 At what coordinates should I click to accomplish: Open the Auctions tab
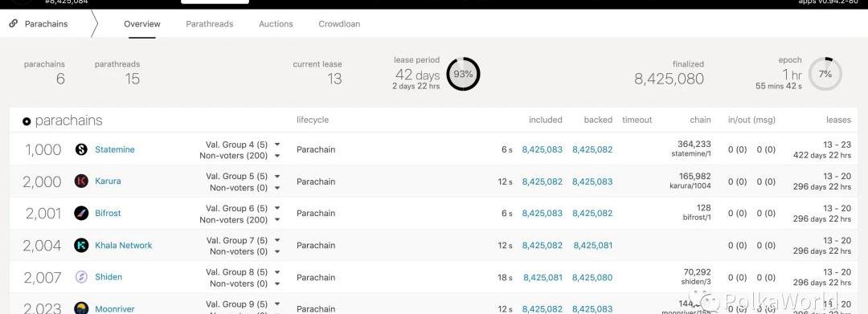[276, 24]
